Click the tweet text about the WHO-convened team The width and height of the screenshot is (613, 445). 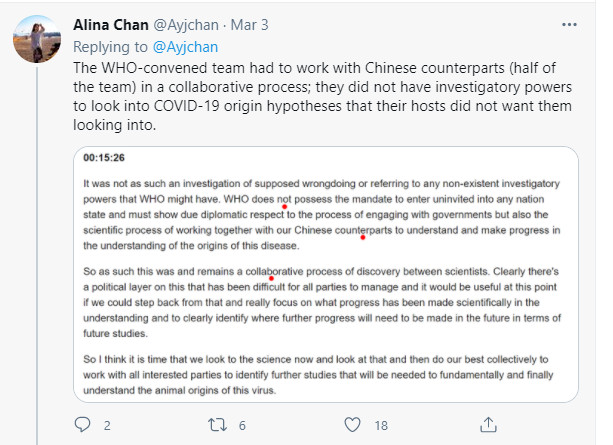pos(320,97)
